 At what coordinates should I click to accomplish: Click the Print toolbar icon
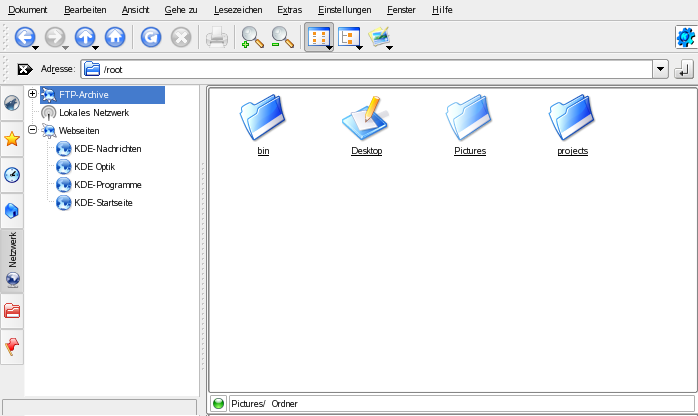[216, 38]
